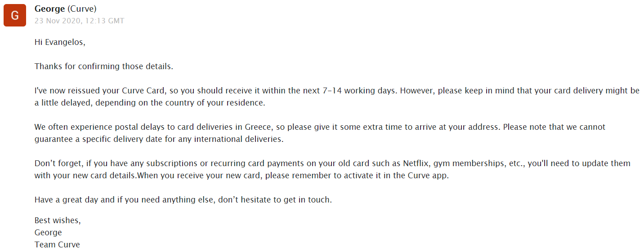Image resolution: width=644 pixels, height=251 pixels.
Task: Click the phrase with your new card details
Action: (85, 176)
